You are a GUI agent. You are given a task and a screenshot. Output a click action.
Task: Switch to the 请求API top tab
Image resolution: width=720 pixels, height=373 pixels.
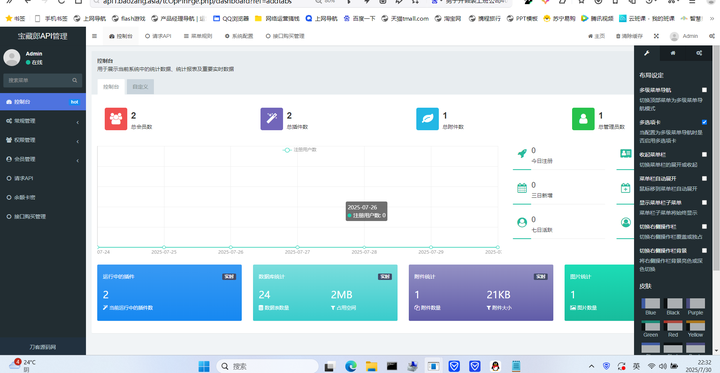[158, 36]
